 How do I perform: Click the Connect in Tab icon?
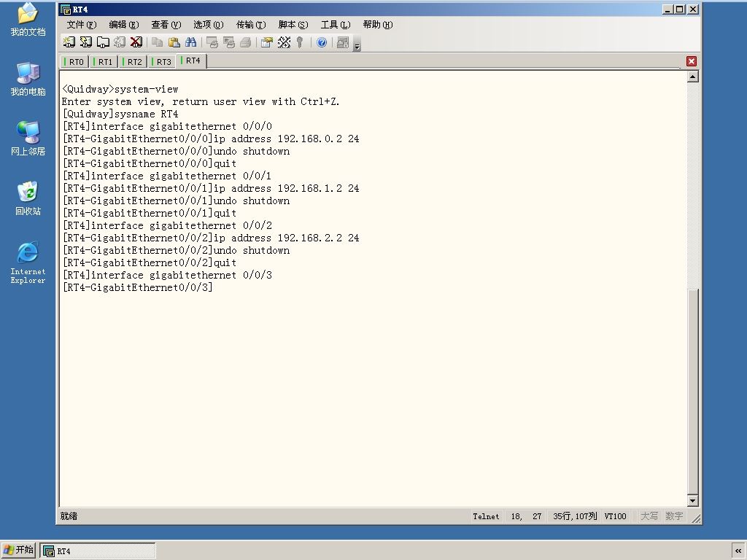(103, 42)
